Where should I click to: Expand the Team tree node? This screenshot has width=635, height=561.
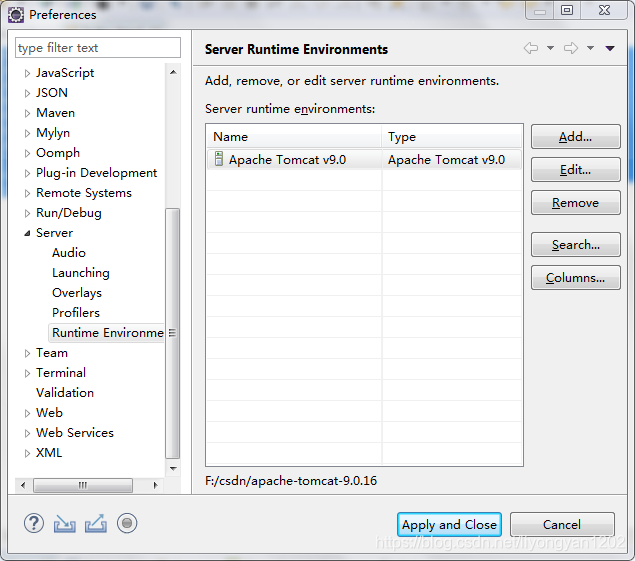pyautogui.click(x=27, y=353)
